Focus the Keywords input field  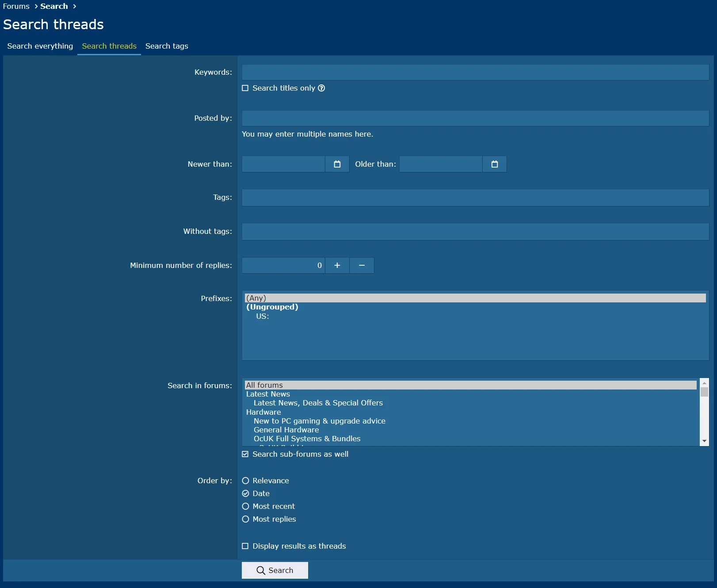pos(475,72)
